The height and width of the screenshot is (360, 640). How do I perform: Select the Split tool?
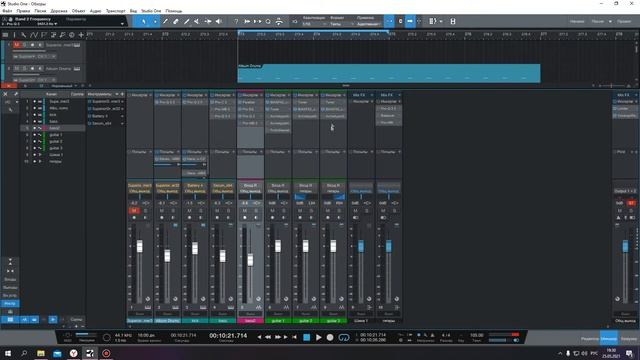165,21
